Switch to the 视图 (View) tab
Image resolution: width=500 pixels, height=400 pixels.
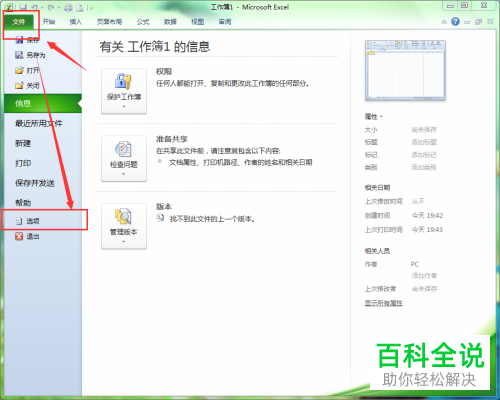(x=197, y=22)
